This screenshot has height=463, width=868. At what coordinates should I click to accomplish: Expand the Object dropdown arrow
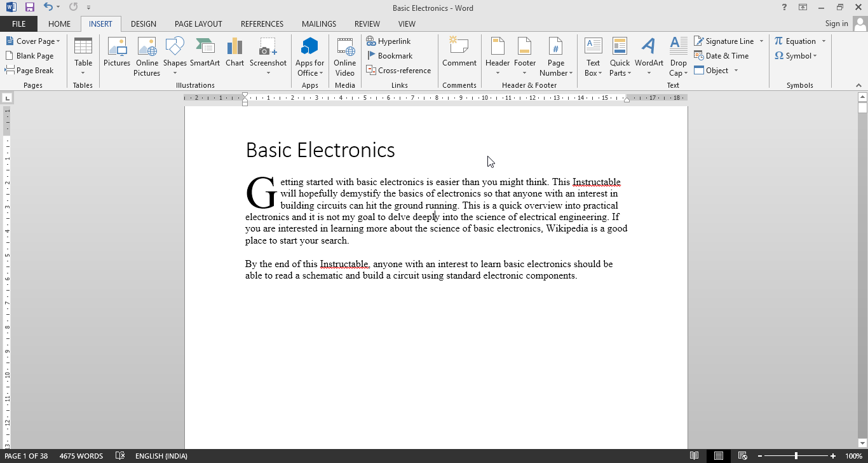pyautogui.click(x=736, y=71)
